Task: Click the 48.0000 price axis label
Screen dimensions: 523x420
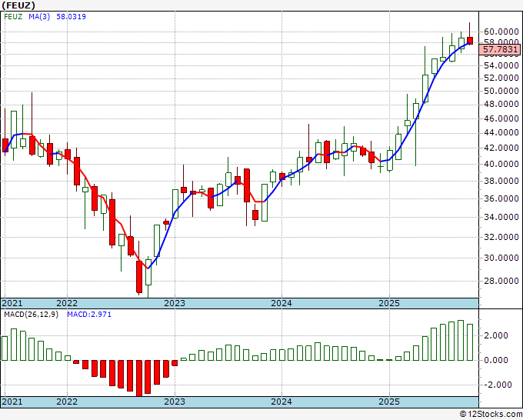Action: 501,105
